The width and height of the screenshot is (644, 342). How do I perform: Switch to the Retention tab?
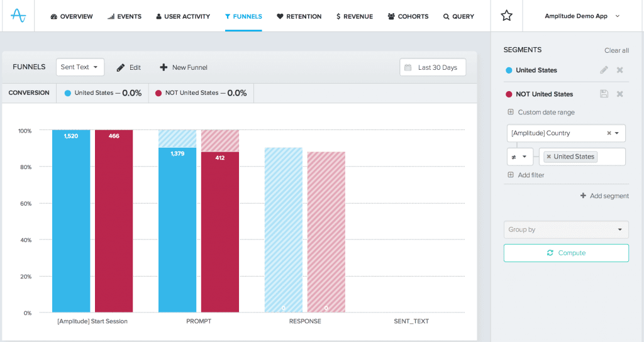(x=299, y=16)
